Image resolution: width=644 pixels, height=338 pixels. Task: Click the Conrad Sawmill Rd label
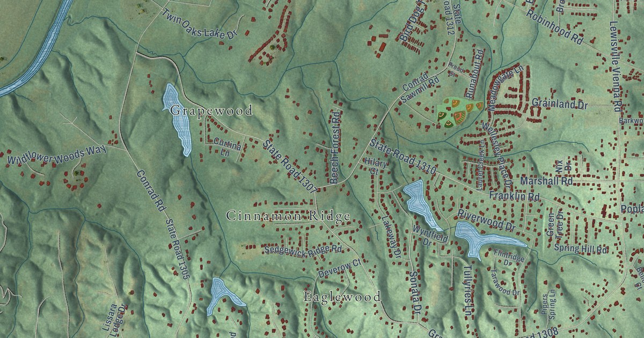420,87
